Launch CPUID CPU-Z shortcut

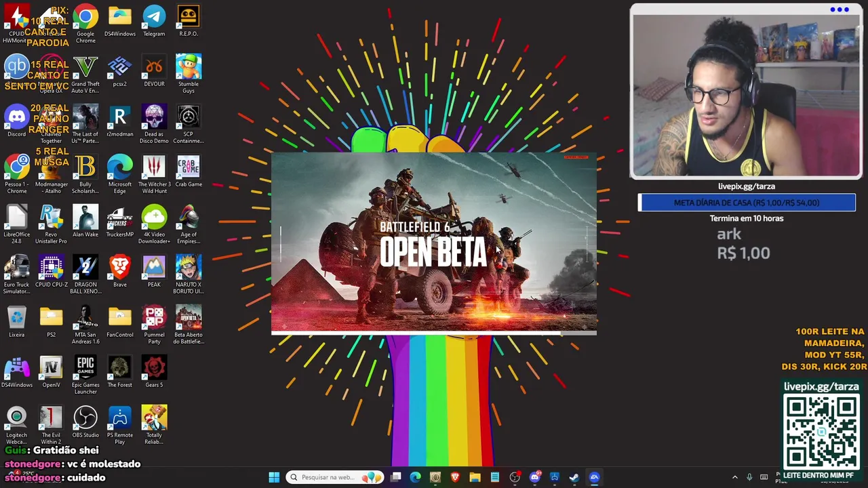51,272
